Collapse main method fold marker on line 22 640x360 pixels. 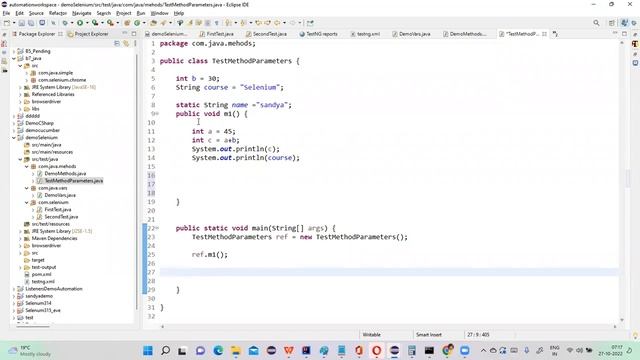[158, 228]
